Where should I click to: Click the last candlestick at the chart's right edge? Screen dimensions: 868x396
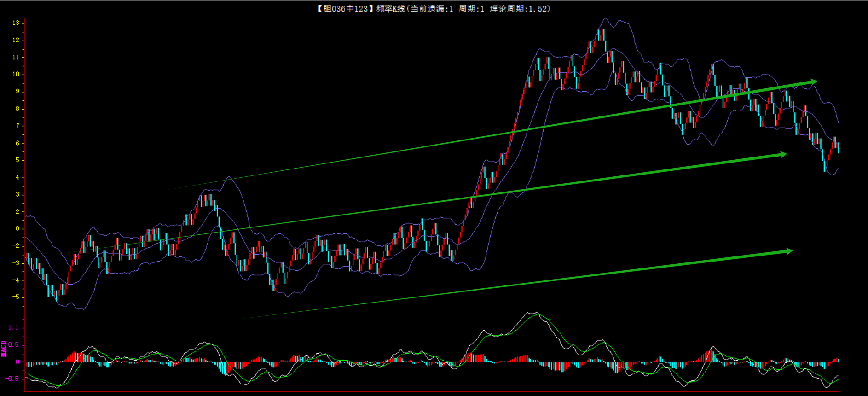[839, 147]
